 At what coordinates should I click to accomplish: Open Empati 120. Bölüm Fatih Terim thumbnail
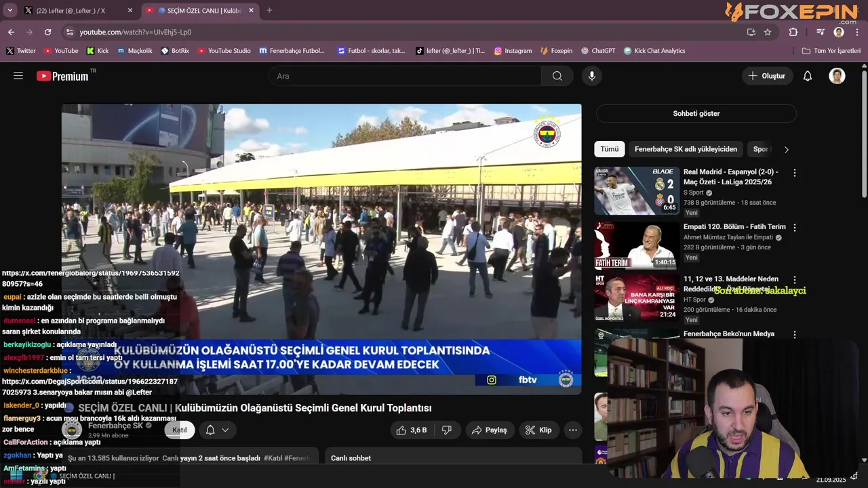(x=637, y=245)
